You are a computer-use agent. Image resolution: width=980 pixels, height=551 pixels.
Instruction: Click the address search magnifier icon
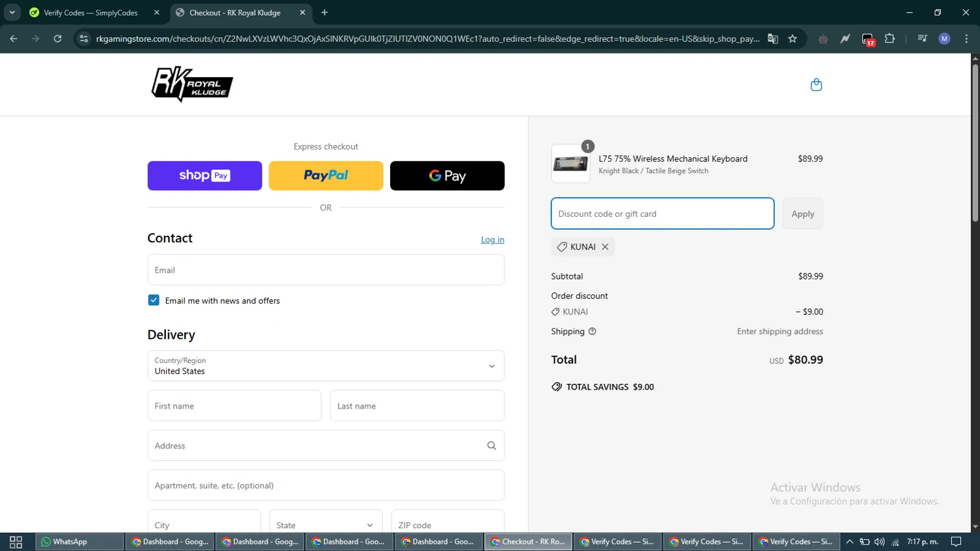[x=491, y=446]
